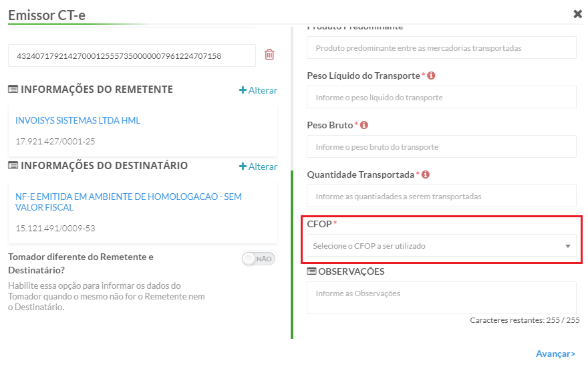Click list icon beside Informações do Destinatário heading
This screenshot has height=367, width=588.
[13, 166]
